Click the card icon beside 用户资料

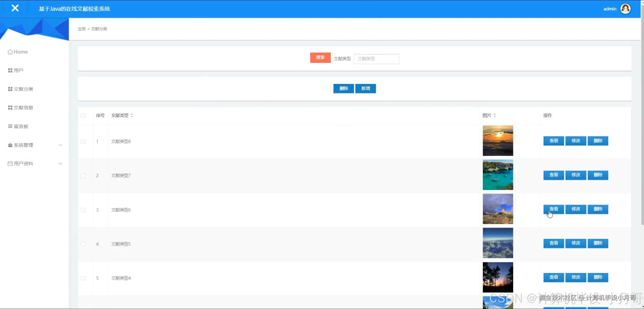(10, 164)
